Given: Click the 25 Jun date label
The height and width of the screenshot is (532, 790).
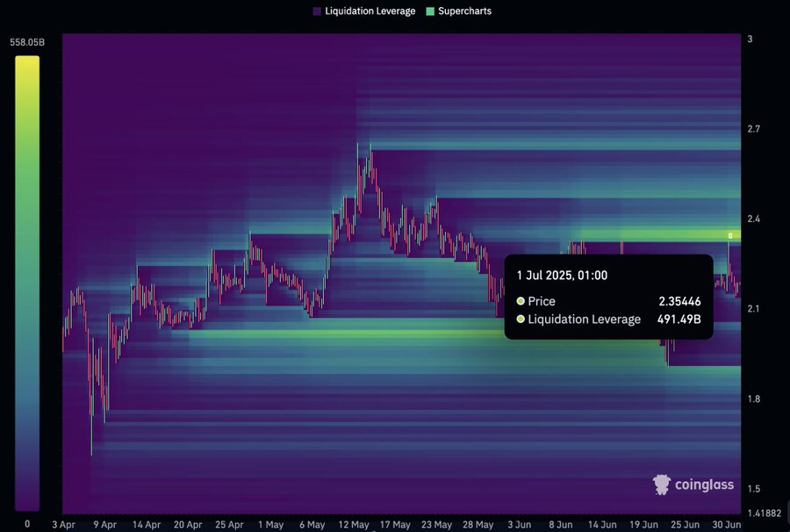Looking at the screenshot, I should [x=685, y=524].
